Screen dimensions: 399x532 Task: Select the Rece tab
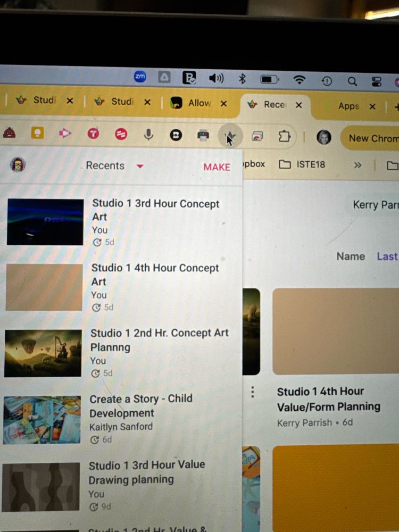pos(274,104)
